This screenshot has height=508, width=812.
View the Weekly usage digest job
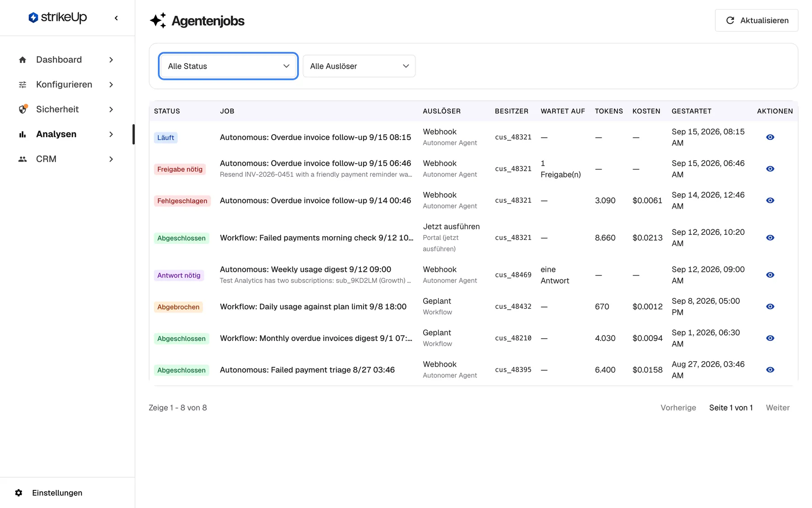770,275
